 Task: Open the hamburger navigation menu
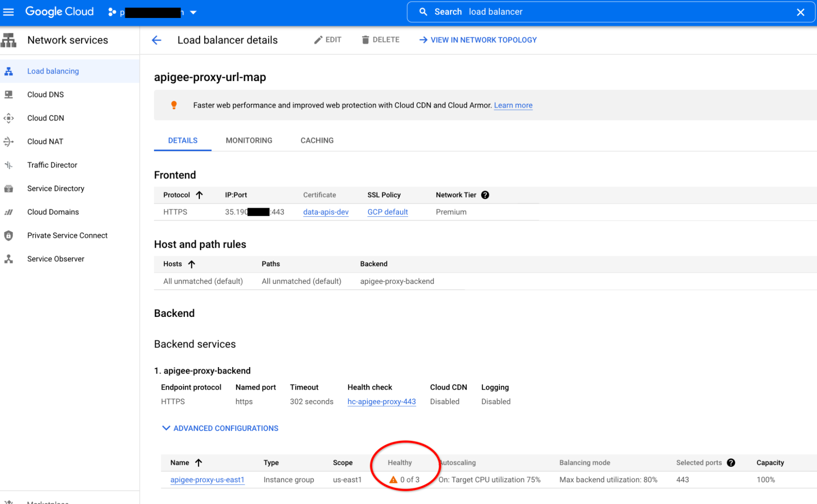[x=9, y=12]
